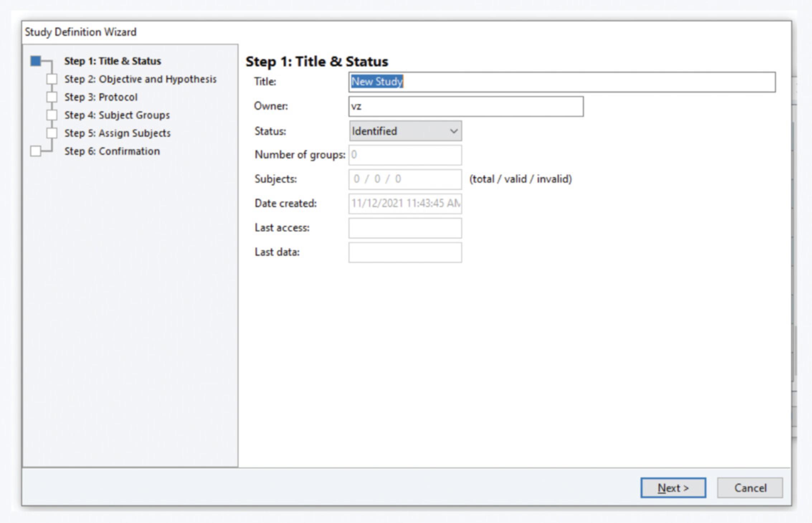The width and height of the screenshot is (812, 523).
Task: Click the "Last access:" label
Action: 282,228
